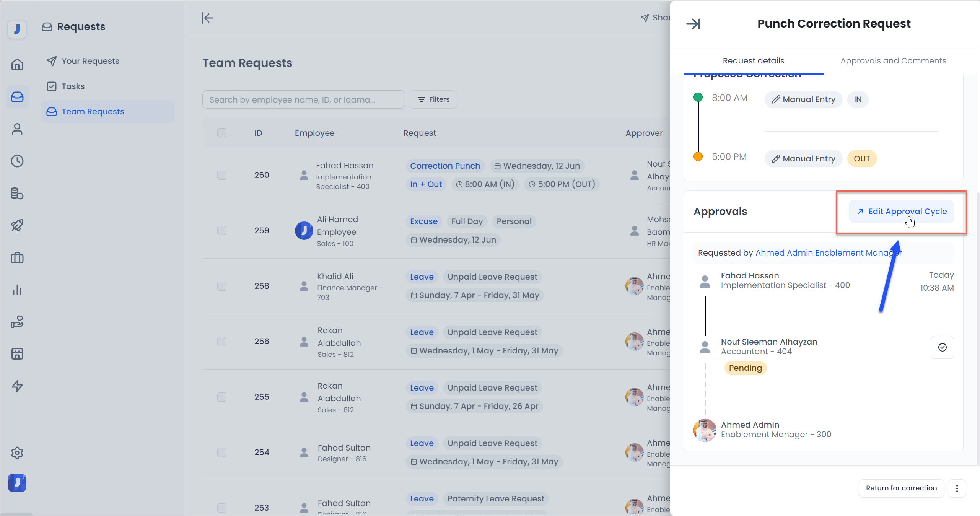Approve via checkmark icon beside Nouf Sleeman
Viewport: 980px width, 516px height.
point(942,347)
